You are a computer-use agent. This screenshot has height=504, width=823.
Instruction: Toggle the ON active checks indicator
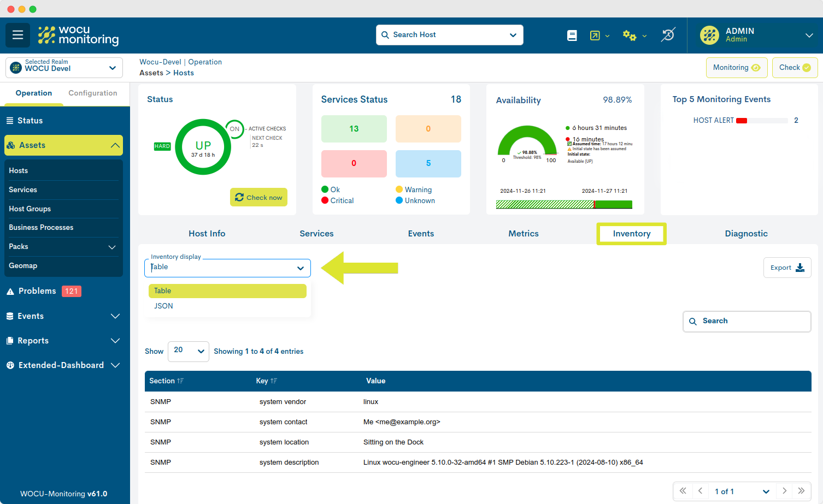pos(234,129)
